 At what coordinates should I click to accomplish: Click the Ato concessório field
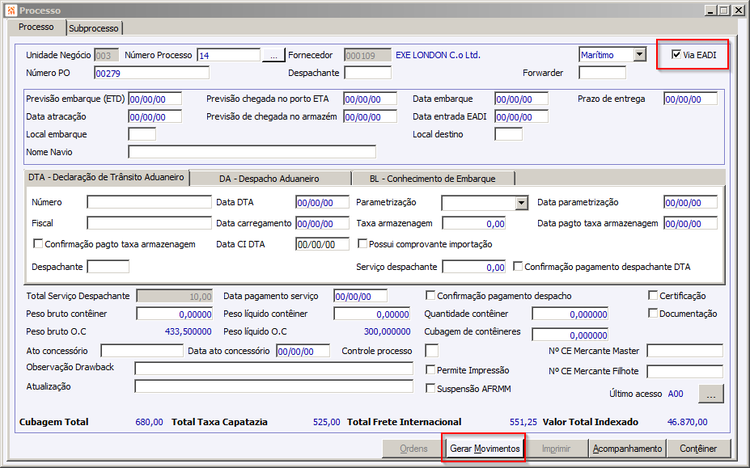click(142, 351)
